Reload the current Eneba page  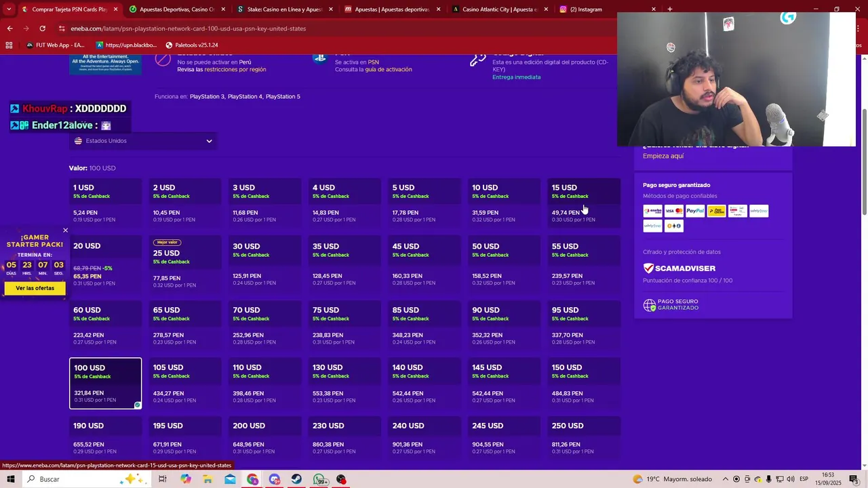[42, 28]
